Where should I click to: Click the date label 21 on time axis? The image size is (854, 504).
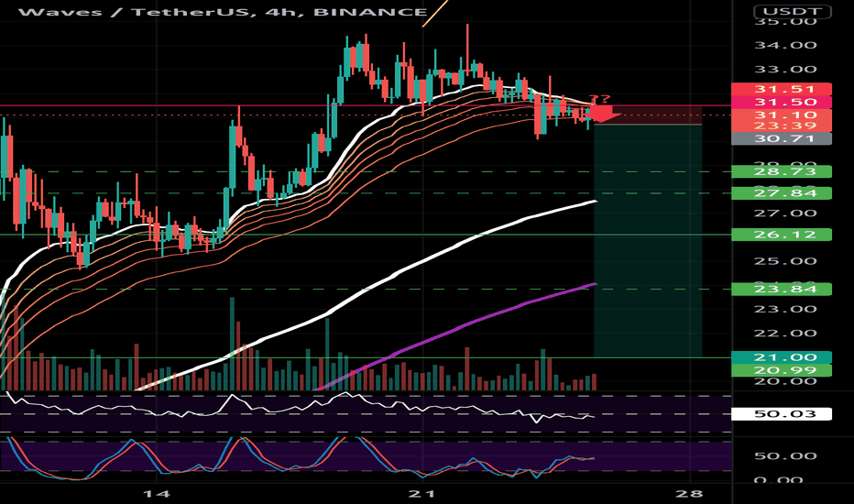click(422, 494)
